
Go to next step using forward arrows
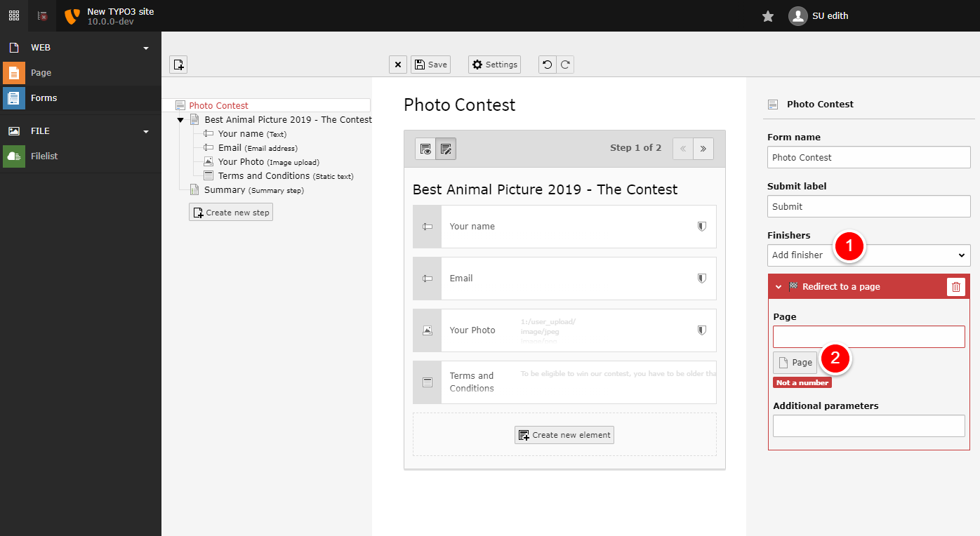pyautogui.click(x=703, y=149)
